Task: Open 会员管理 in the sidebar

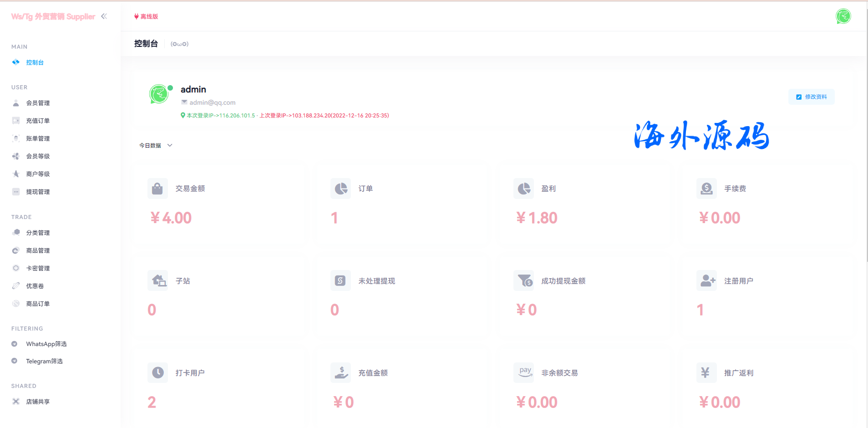Action: (38, 103)
